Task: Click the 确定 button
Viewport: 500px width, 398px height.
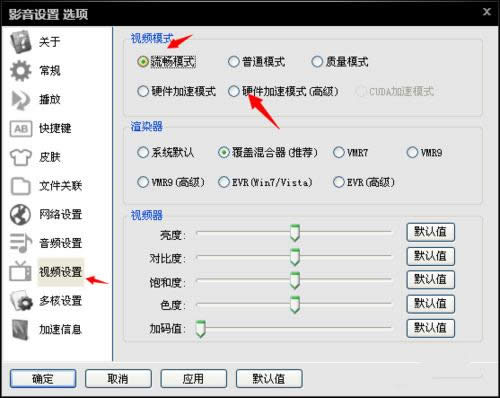Action: click(43, 379)
